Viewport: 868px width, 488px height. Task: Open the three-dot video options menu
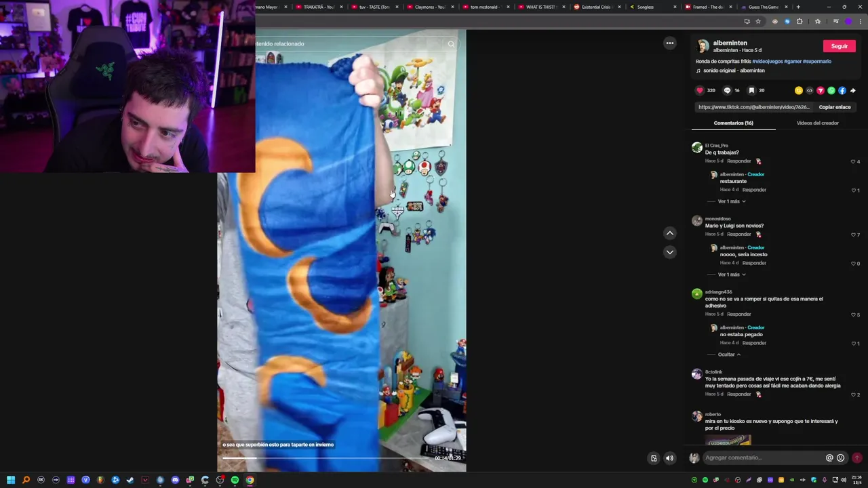[x=669, y=43]
